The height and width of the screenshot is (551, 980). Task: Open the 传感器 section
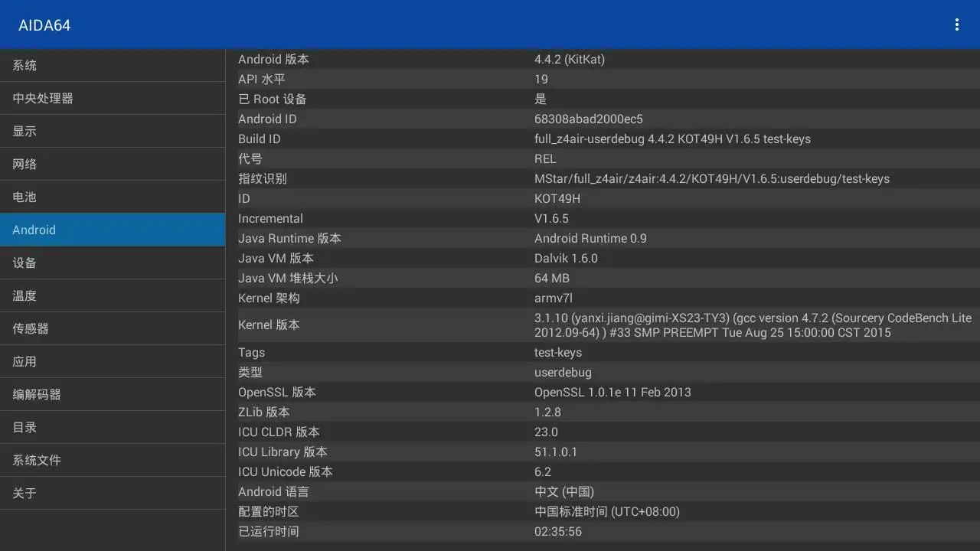coord(113,328)
